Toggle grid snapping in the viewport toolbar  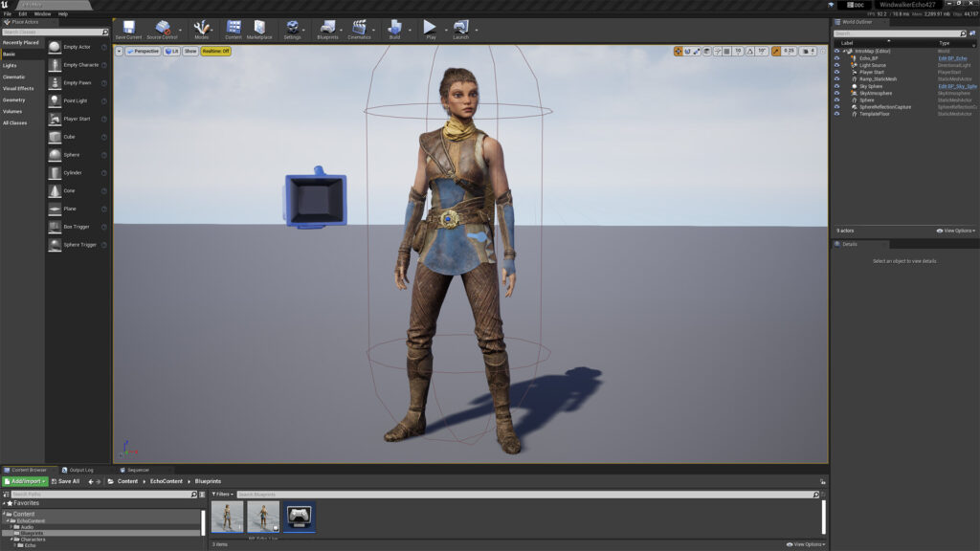tap(727, 52)
